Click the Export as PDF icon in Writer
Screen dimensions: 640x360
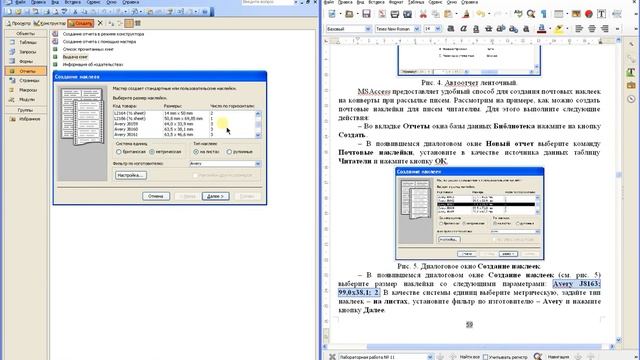[x=382, y=14]
